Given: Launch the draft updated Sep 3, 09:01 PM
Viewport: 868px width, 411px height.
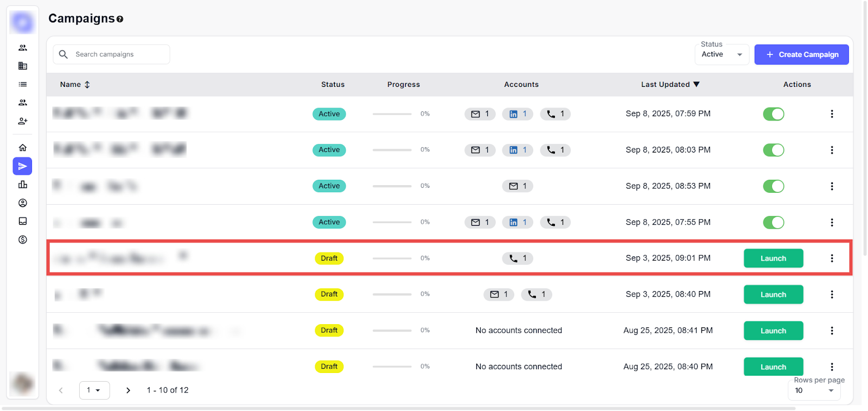Looking at the screenshot, I should [x=773, y=258].
